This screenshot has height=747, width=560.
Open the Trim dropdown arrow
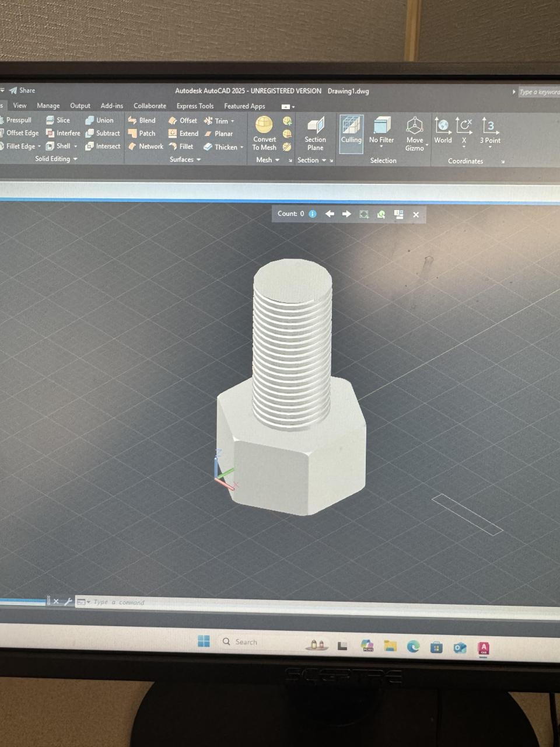[x=233, y=121]
